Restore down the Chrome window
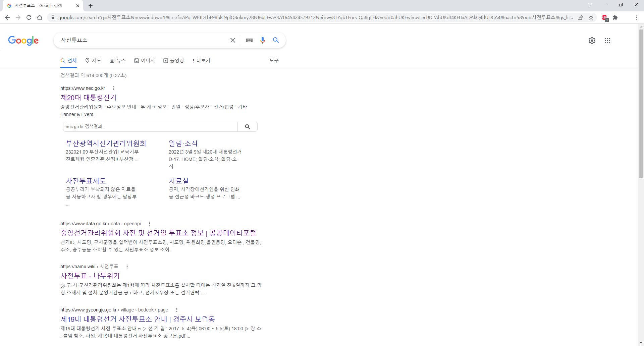644x346 pixels. tap(621, 5)
